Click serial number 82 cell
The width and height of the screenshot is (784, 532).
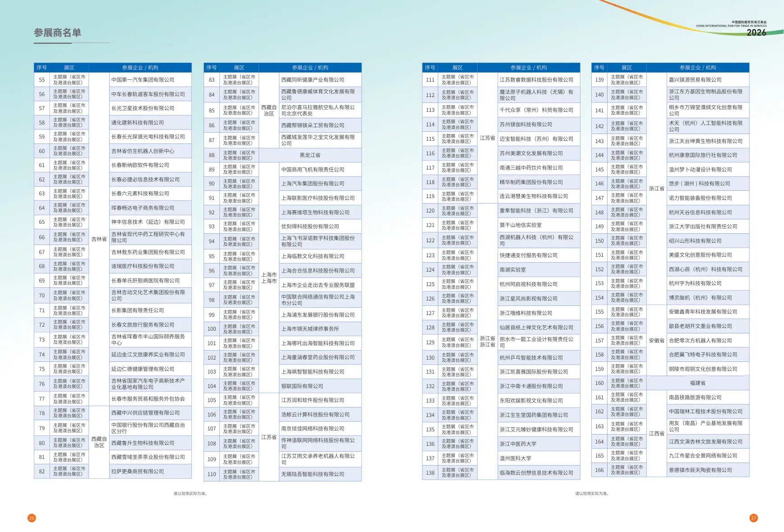42,472
